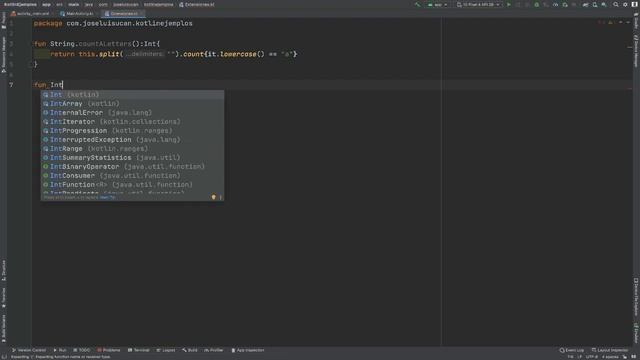Place cursor after 'fun Int' on line 7

[63, 85]
